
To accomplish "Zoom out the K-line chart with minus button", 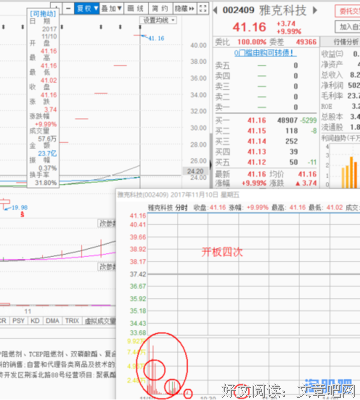I will point(68,8).
